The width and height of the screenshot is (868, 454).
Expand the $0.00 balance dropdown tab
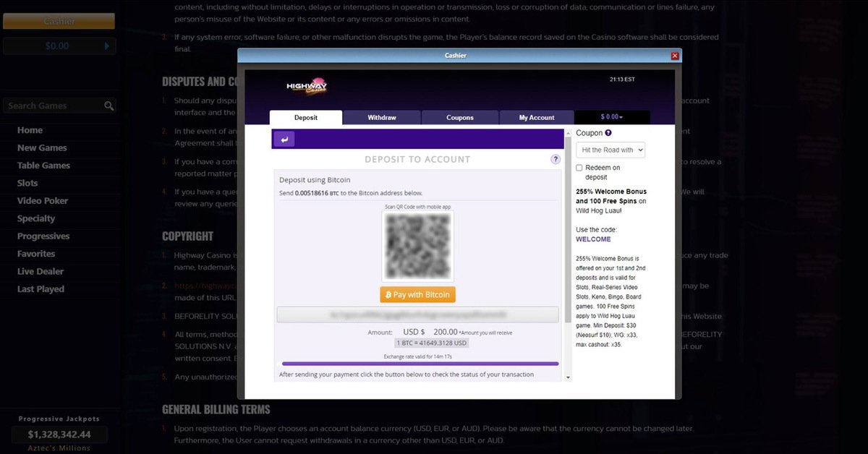click(x=612, y=117)
